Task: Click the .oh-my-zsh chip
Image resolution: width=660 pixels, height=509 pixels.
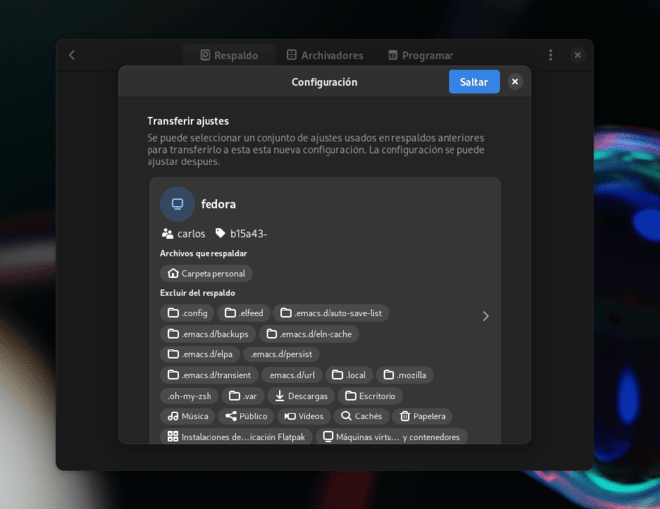Action: (189, 396)
